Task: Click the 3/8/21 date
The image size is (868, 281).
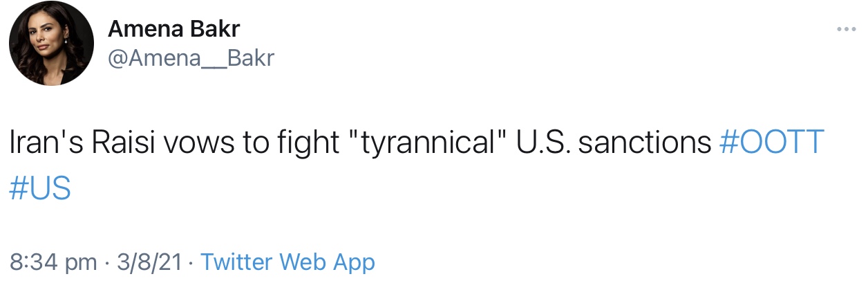Action: point(150,262)
